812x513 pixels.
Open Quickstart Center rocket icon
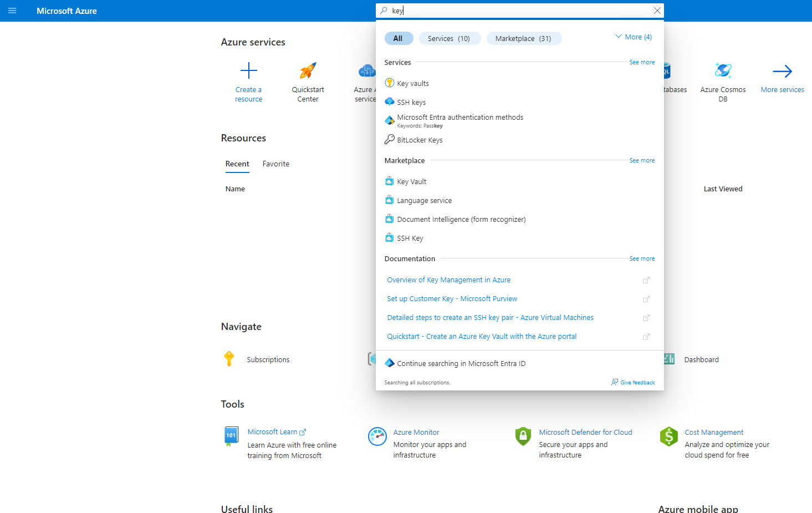coord(308,70)
